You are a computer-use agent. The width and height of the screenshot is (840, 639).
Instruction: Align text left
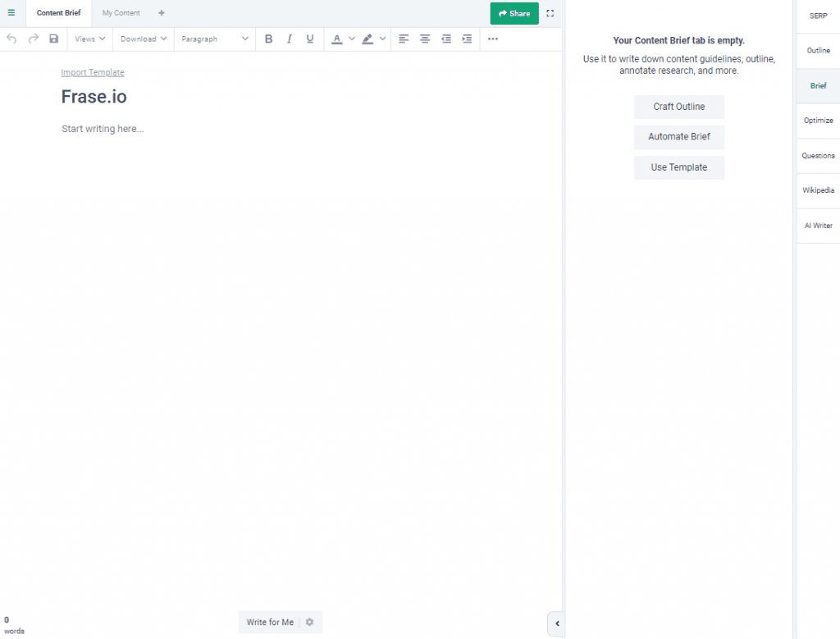(404, 39)
